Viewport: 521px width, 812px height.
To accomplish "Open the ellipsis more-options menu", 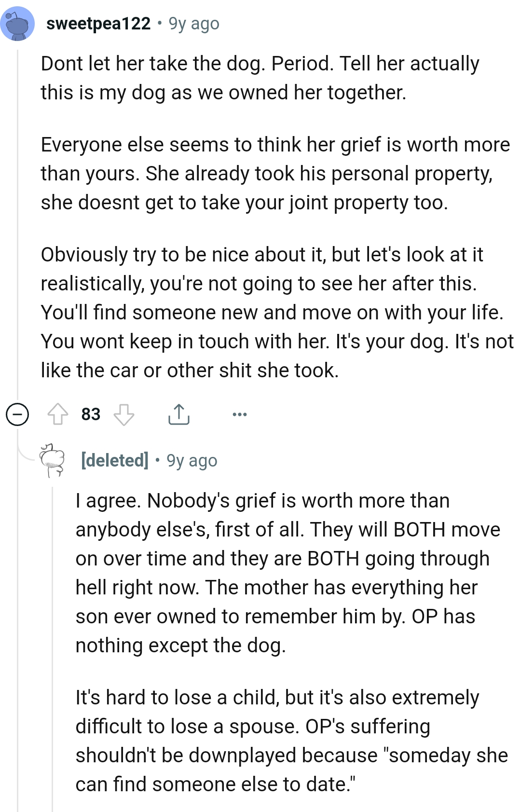I will (x=240, y=414).
